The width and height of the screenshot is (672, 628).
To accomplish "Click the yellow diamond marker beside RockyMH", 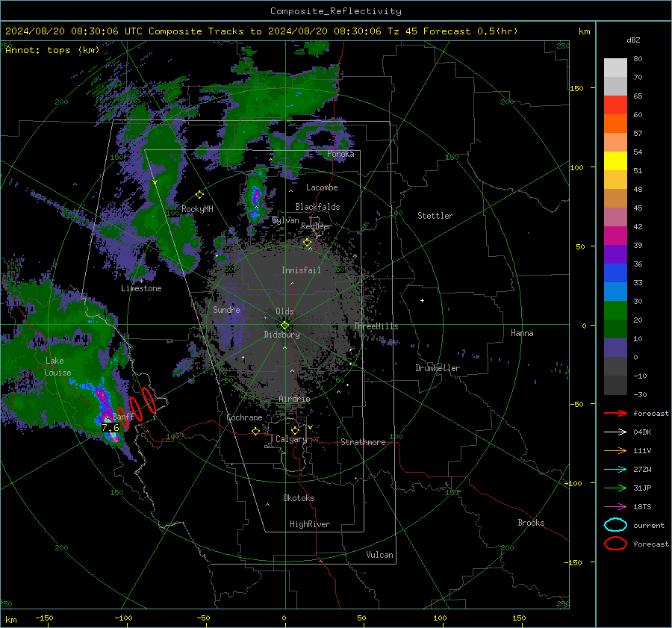I will click(x=199, y=195).
